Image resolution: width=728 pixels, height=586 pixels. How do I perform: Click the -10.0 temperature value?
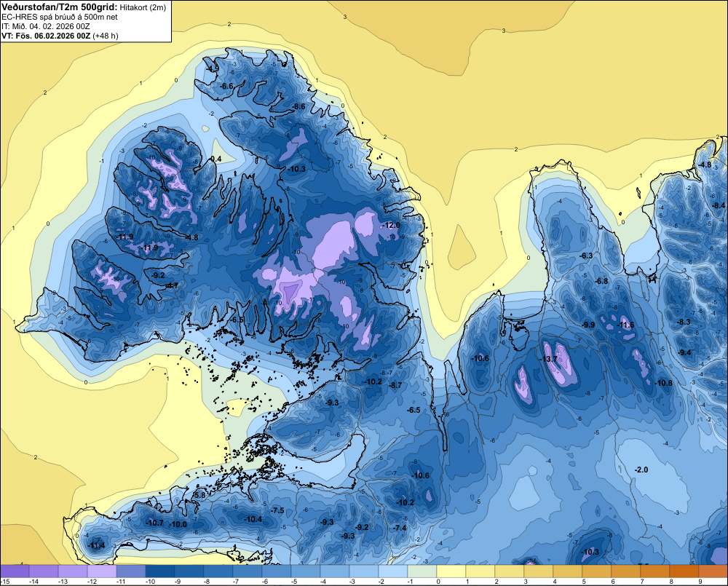pyautogui.click(x=178, y=525)
